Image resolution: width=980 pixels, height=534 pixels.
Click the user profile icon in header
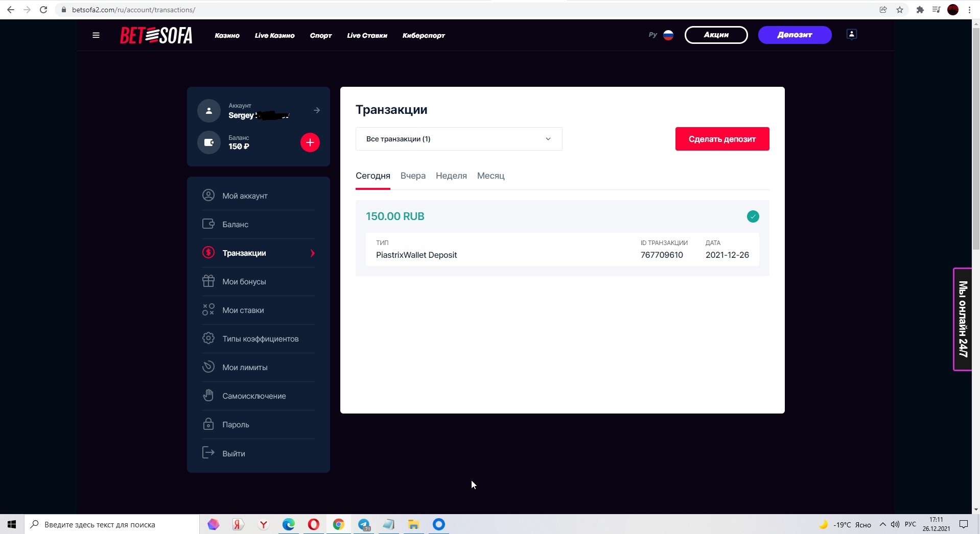tap(851, 34)
